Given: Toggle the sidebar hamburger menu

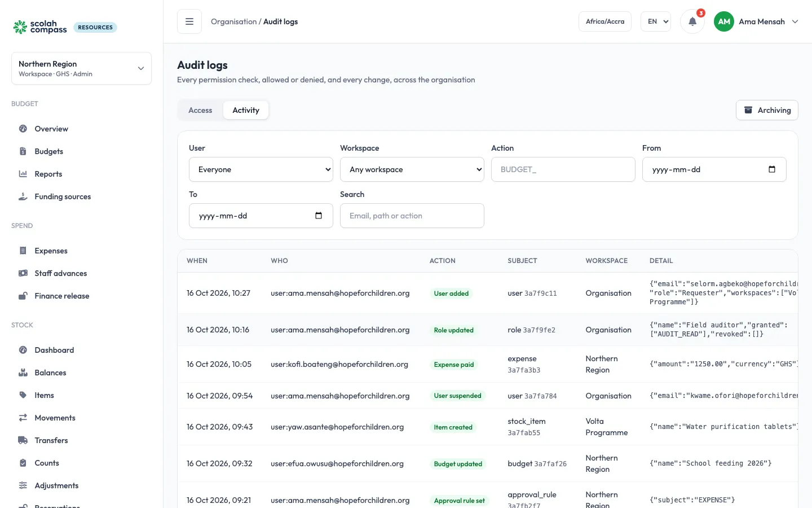Looking at the screenshot, I should point(189,21).
